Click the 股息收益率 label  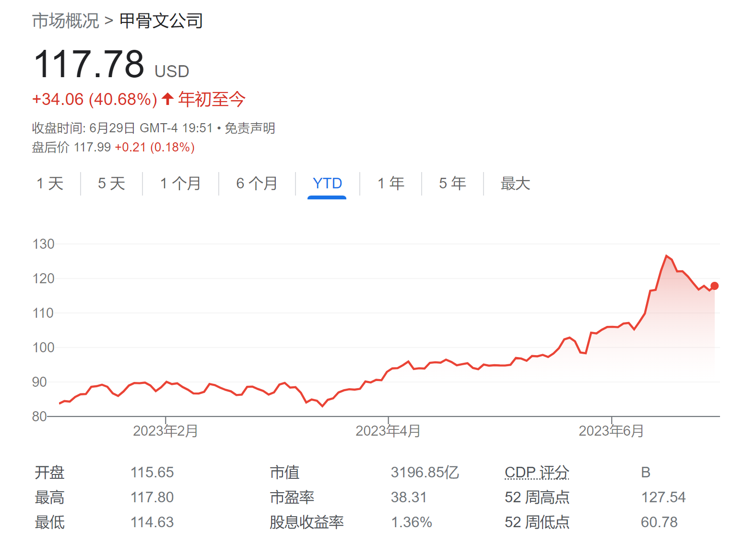point(307,522)
